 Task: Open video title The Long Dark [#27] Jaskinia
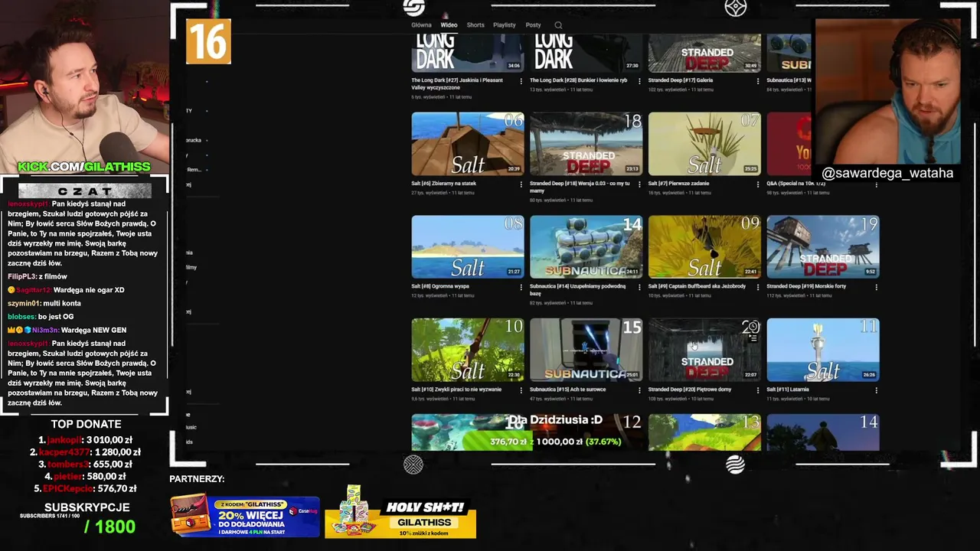[457, 83]
